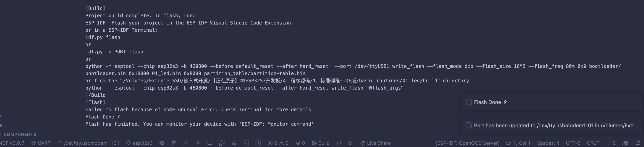The width and height of the screenshot is (644, 147).
Task: Select the UART flash method
Action: coord(41,143)
